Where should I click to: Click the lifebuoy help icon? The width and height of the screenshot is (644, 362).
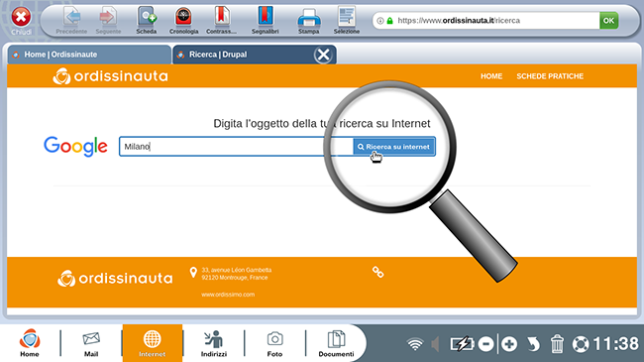[581, 344]
